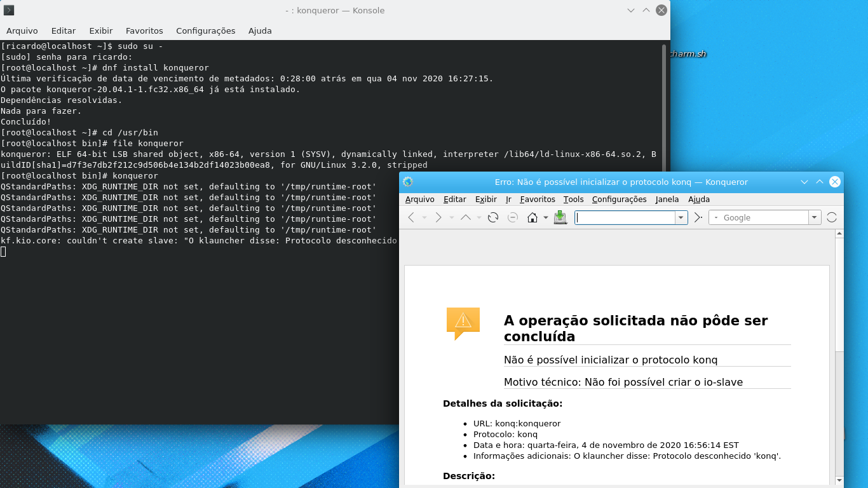Viewport: 868px width, 488px height.
Task: Open Janela menu in Konqueror
Action: point(667,199)
